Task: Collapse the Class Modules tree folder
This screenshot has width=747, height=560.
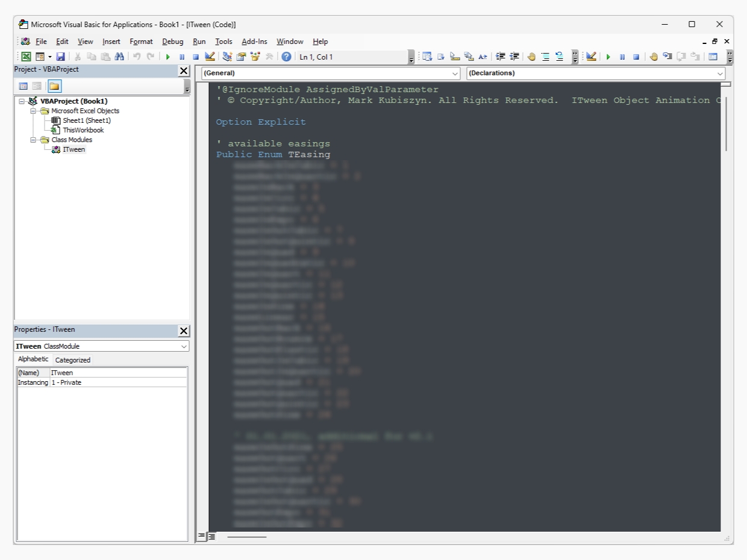Action: tap(34, 140)
